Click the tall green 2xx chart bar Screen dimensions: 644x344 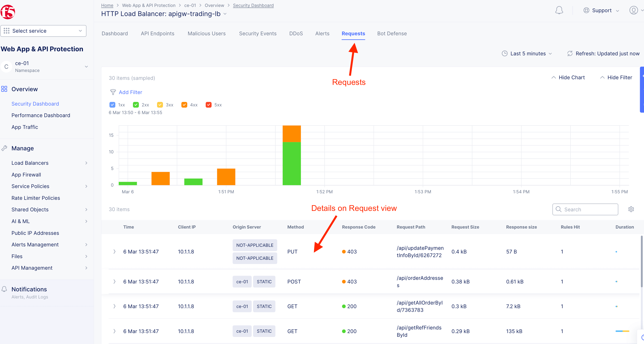click(291, 163)
